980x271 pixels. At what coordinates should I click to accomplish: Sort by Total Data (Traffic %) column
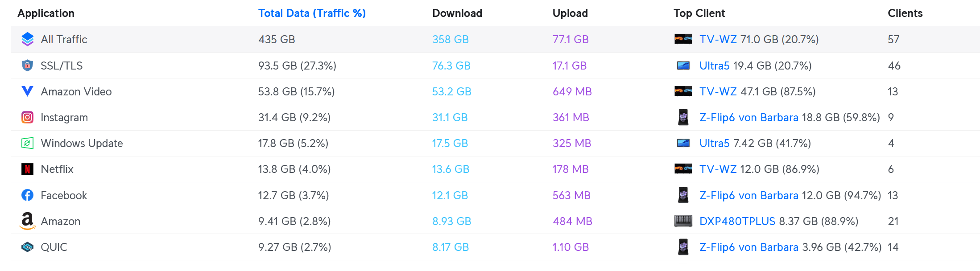[312, 13]
